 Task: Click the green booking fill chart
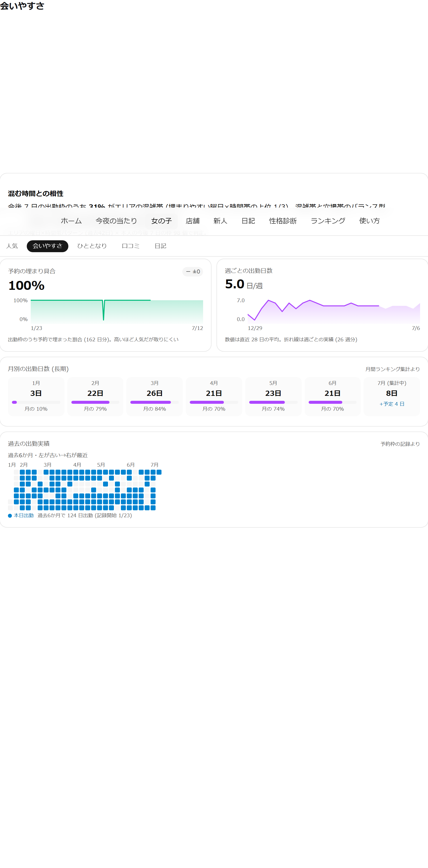(117, 311)
